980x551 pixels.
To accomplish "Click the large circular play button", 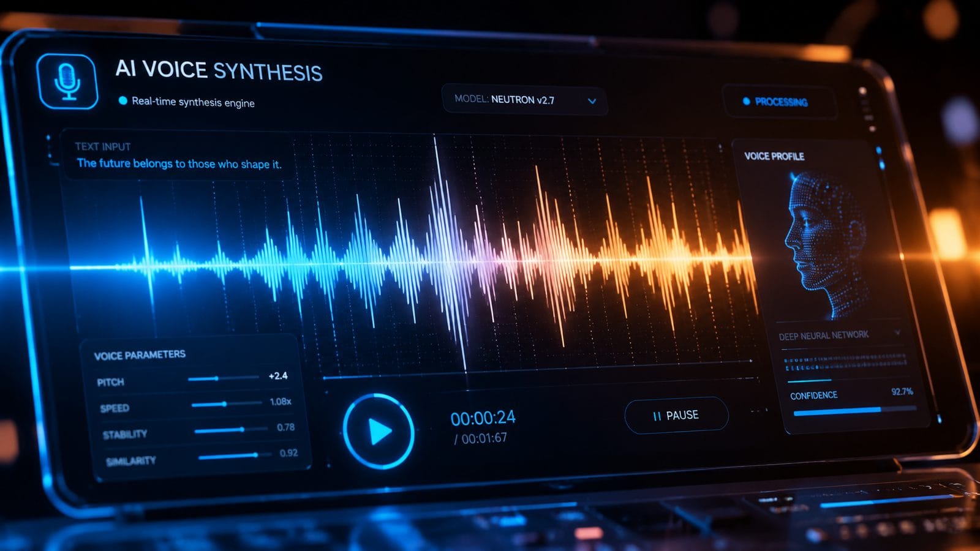I will tap(379, 432).
